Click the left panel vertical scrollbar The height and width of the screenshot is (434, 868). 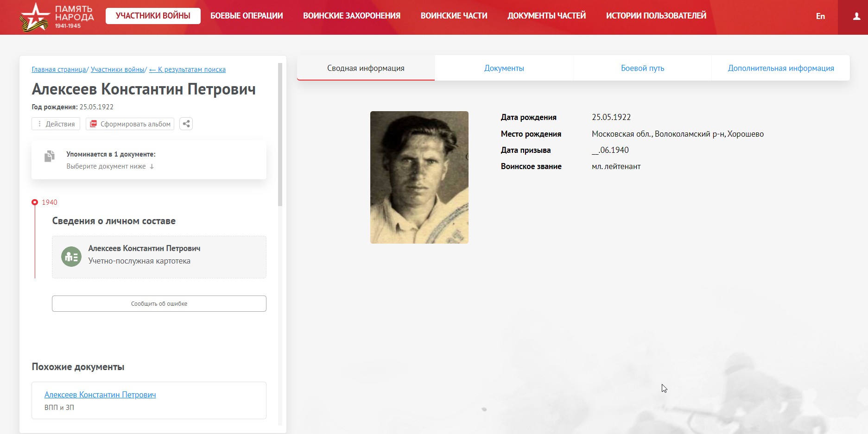click(x=280, y=134)
